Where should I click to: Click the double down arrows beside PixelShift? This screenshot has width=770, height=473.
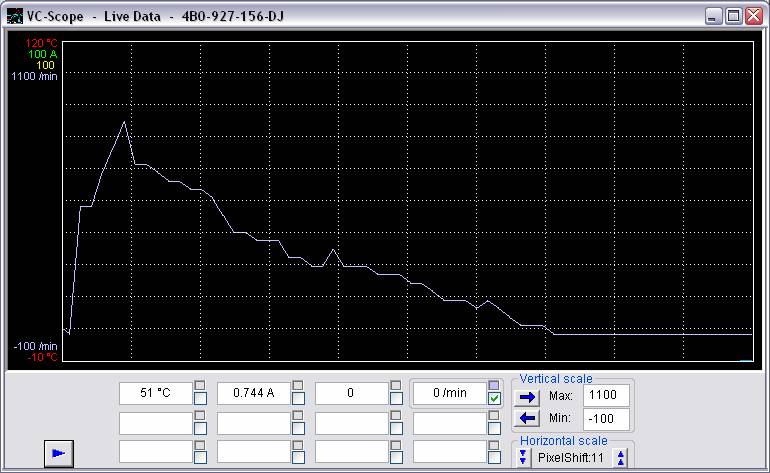(x=523, y=457)
